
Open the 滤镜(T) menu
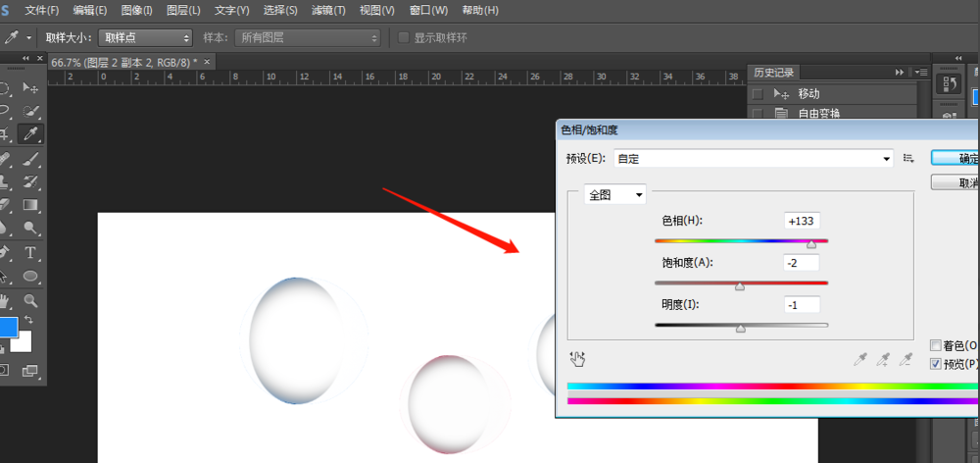pos(326,11)
